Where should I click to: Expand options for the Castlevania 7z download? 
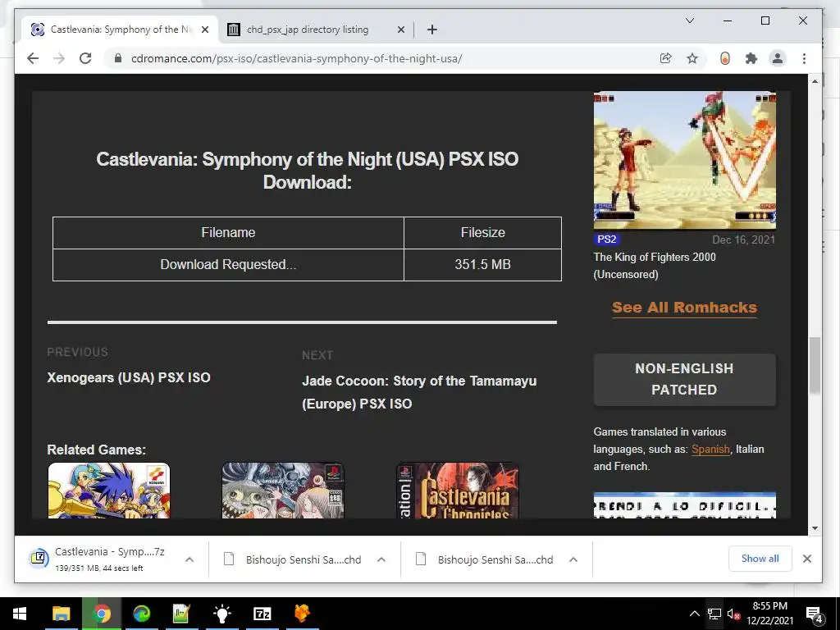(189, 559)
